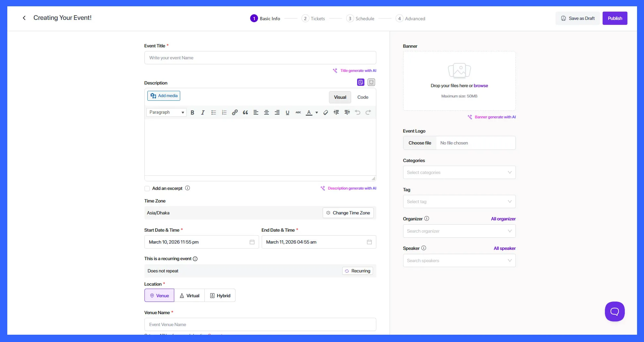Center align the description text

266,113
